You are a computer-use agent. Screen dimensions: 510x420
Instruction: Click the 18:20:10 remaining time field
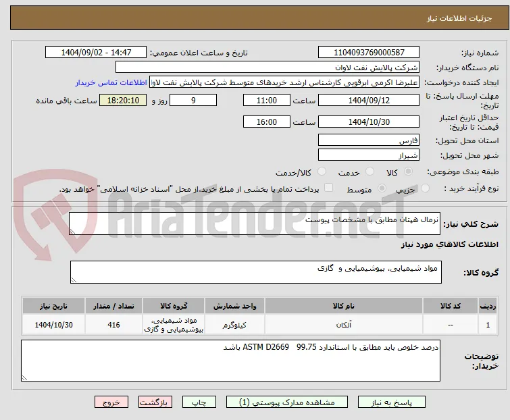click(x=123, y=100)
